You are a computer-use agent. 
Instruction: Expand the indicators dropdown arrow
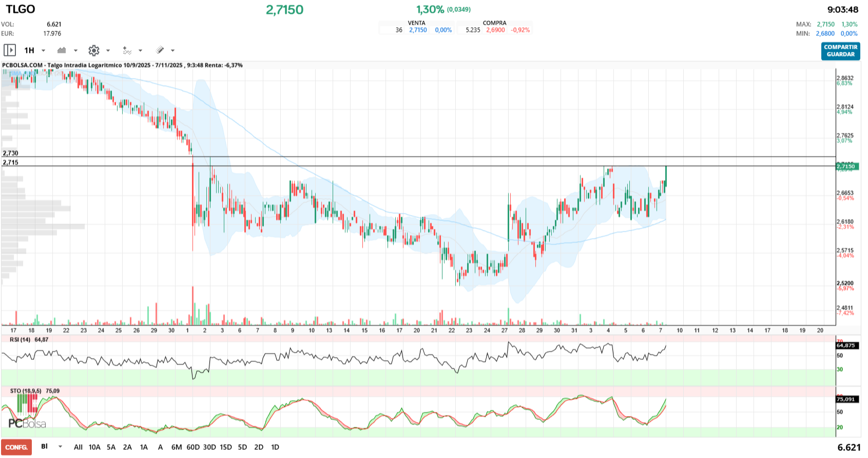141,51
